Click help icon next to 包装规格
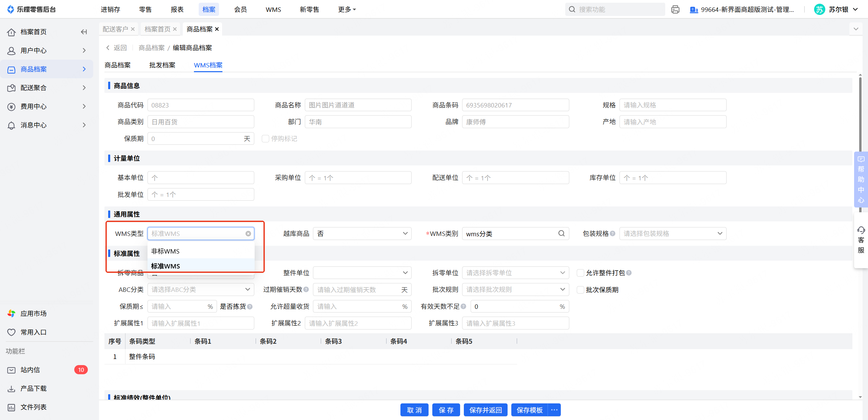868x420 pixels. click(x=612, y=234)
